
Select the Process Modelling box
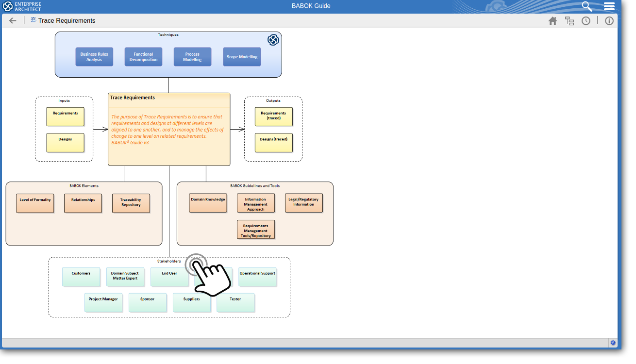[192, 57]
